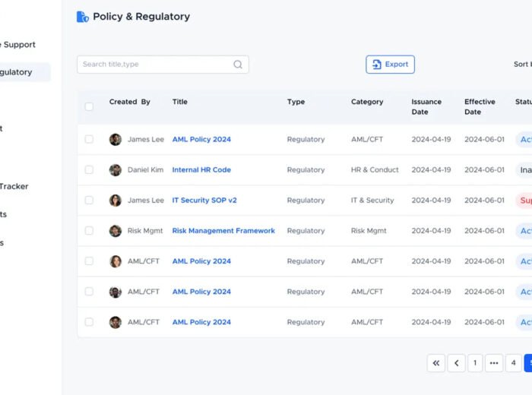Check the James Lee AML Policy 2024 row
Image resolution: width=532 pixels, height=395 pixels.
point(89,139)
